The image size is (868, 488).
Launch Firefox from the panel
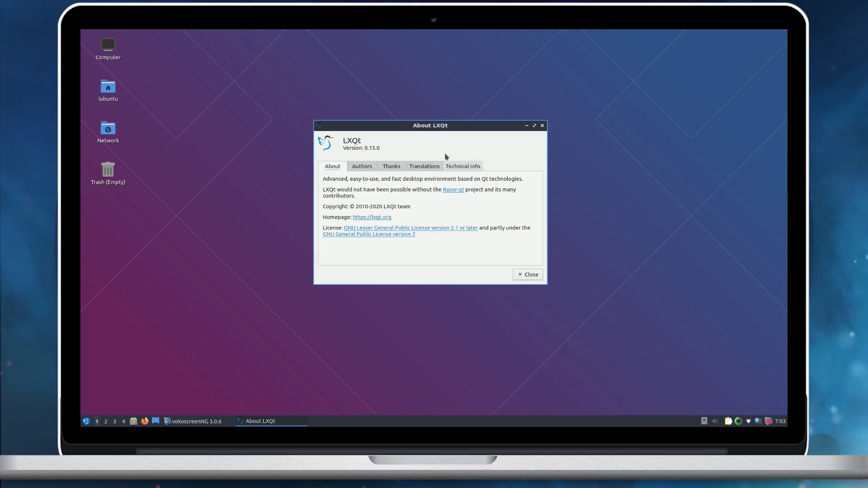(145, 421)
